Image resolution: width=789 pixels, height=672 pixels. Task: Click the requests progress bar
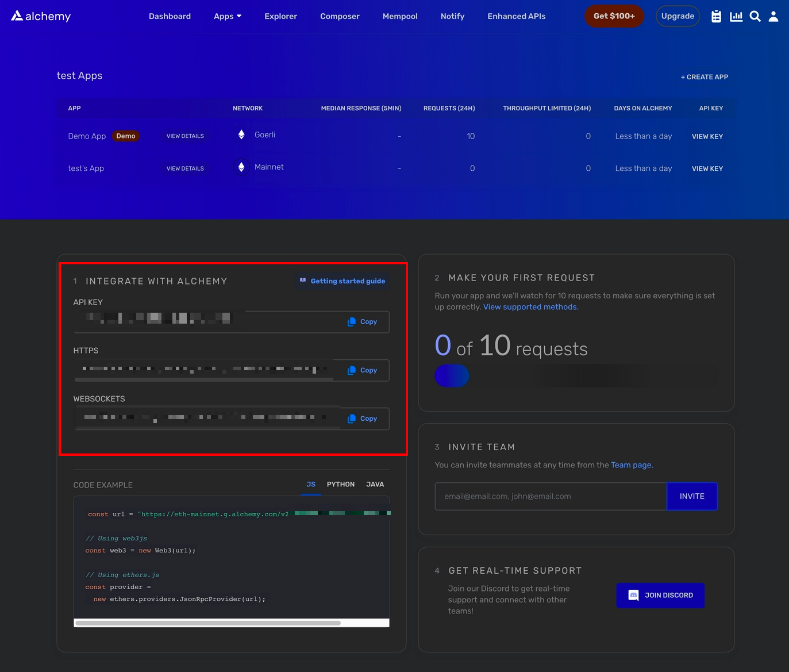[x=576, y=376]
